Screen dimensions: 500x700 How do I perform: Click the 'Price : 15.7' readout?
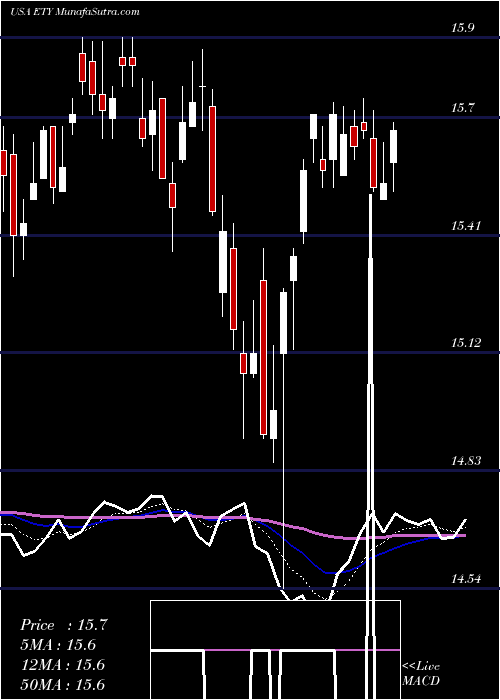point(63,625)
